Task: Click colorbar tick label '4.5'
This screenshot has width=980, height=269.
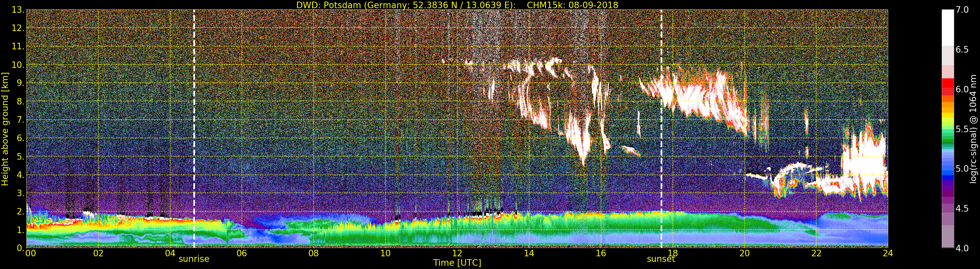Action: click(x=962, y=209)
